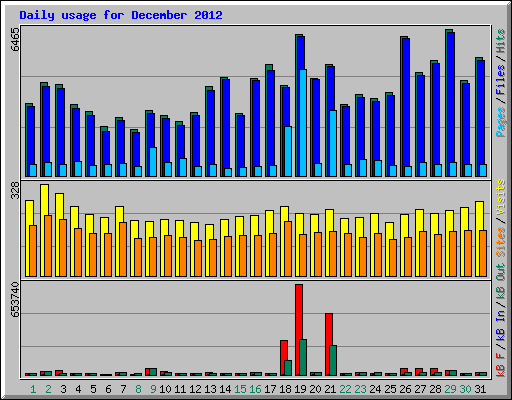Select day label 12 on the x-axis
This screenshot has height=400, width=512.
[195, 389]
